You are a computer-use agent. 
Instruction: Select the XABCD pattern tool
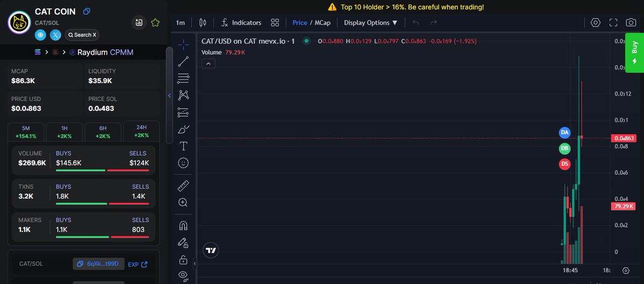tap(184, 95)
